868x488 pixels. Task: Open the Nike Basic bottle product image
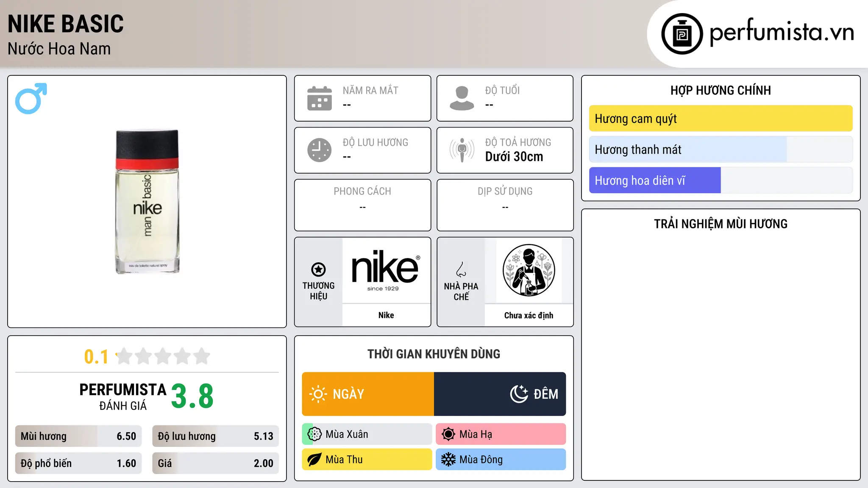point(147,202)
